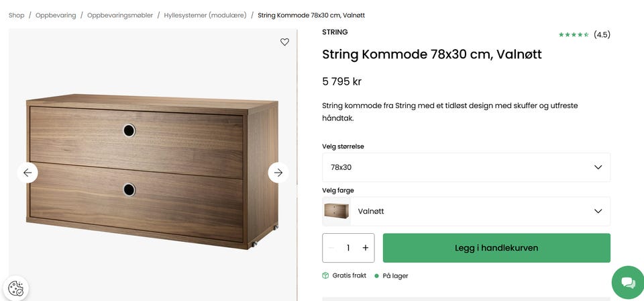Screen dimensions: 644x301
Task: Open Hyllesystemer (modulære) breadcrumb
Action: point(205,15)
